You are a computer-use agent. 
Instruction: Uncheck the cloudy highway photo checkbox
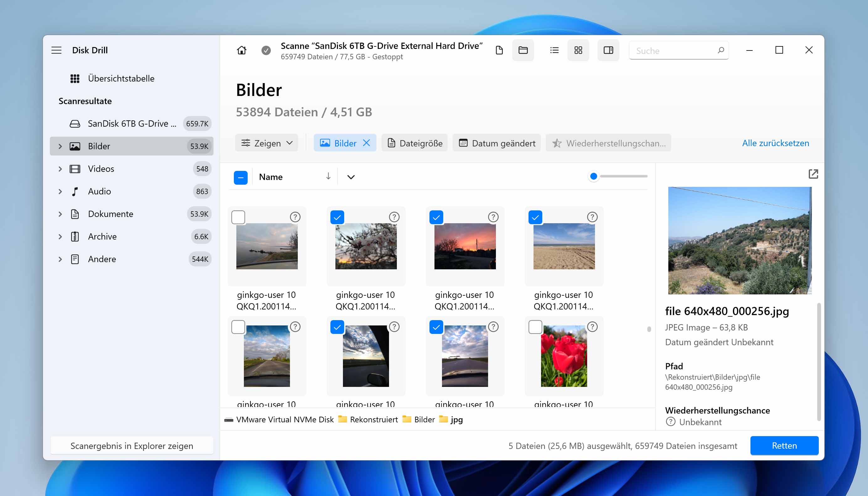pos(436,327)
